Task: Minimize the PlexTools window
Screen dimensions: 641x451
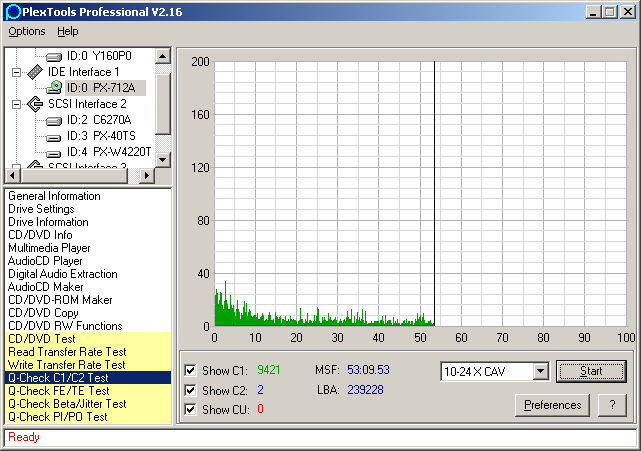Action: pos(593,12)
